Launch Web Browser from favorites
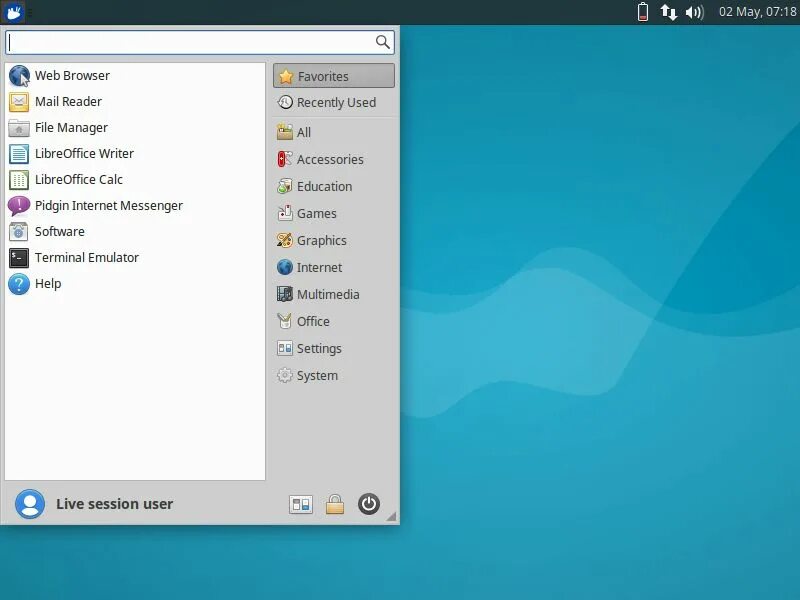 click(x=135, y=76)
